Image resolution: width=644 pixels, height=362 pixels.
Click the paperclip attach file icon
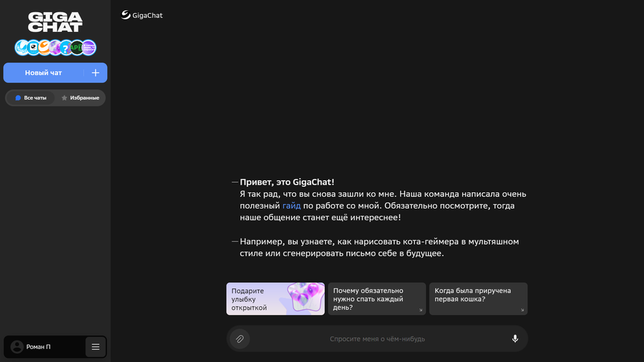(240, 339)
